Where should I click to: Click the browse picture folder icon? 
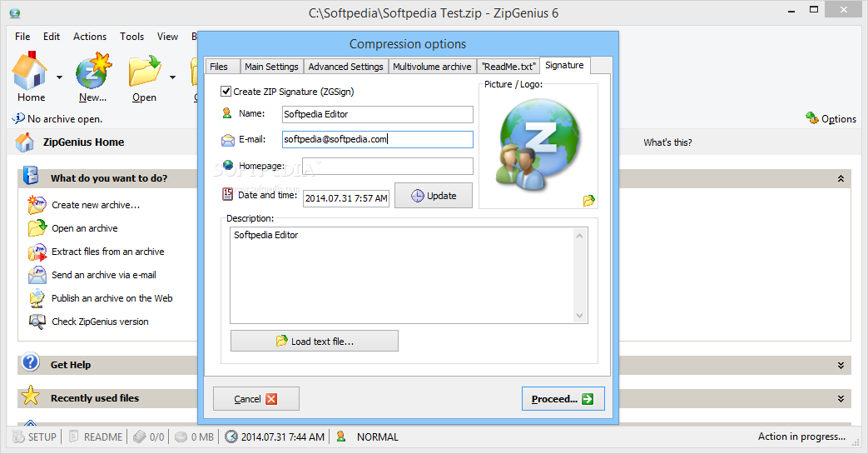588,200
